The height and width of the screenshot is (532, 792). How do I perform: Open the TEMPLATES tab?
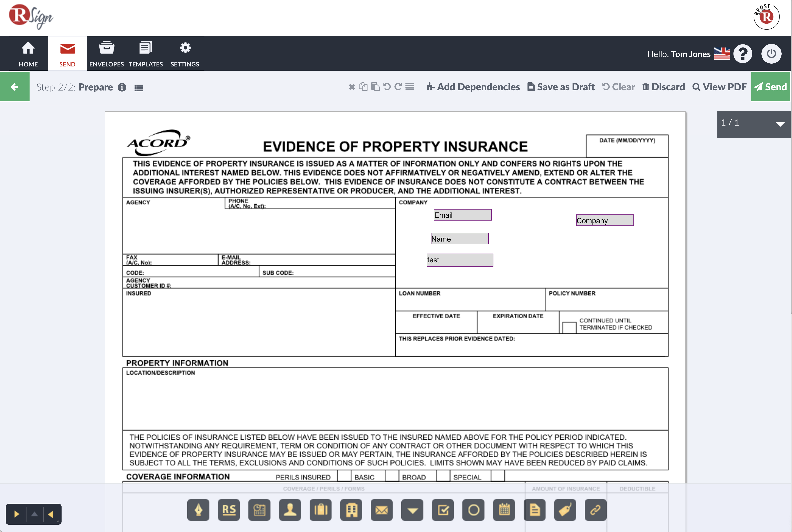(x=146, y=54)
